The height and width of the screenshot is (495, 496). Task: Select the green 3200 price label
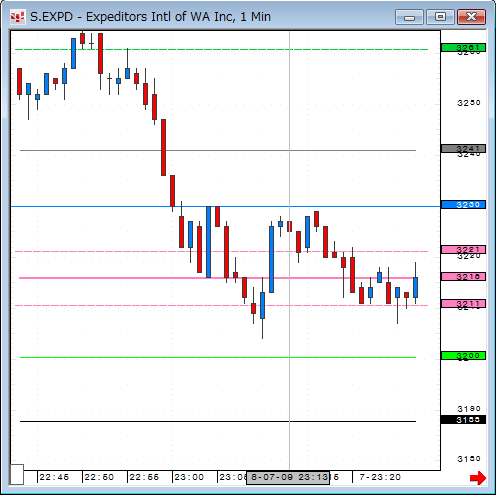(x=463, y=355)
